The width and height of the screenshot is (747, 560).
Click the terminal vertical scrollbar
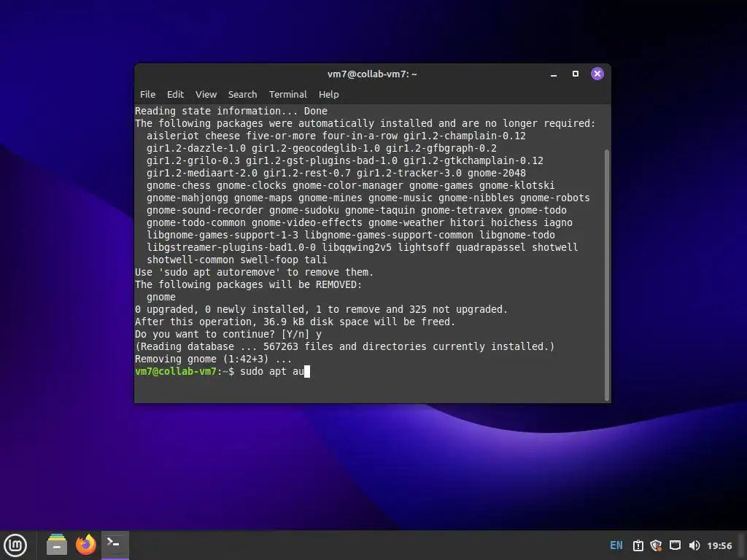(x=606, y=275)
